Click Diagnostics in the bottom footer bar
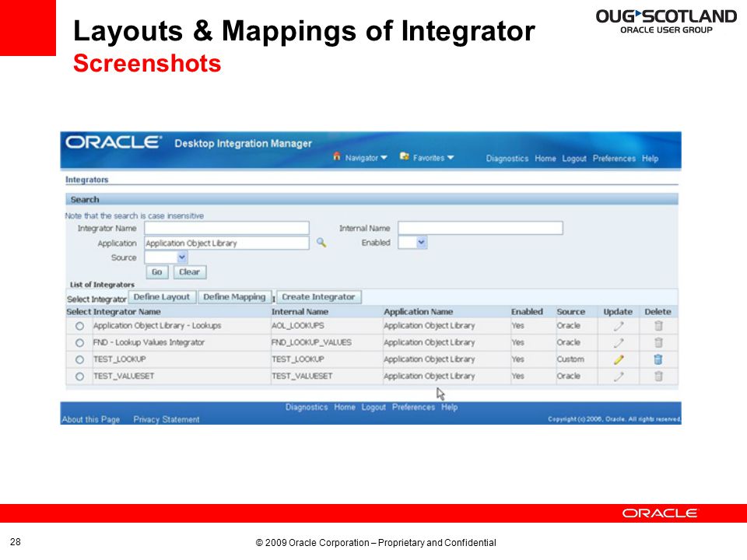The image size is (747, 560). 307,407
